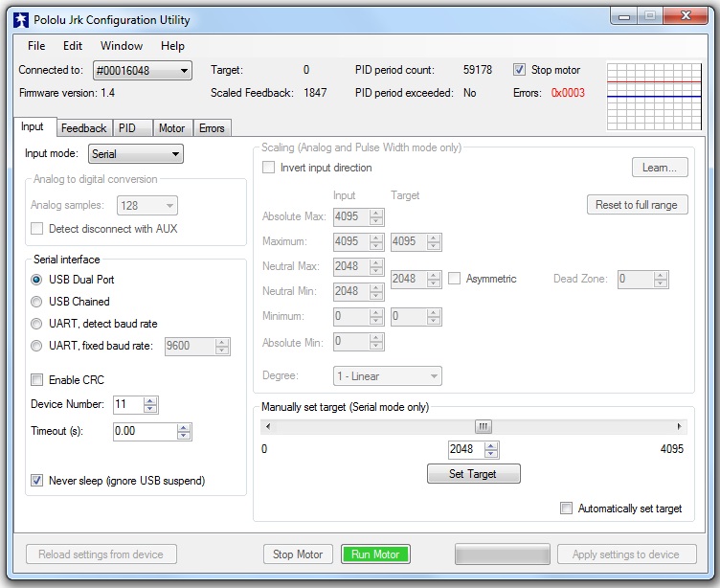This screenshot has height=588, width=720.
Task: Click the target slider right arrow
Action: coord(680,427)
